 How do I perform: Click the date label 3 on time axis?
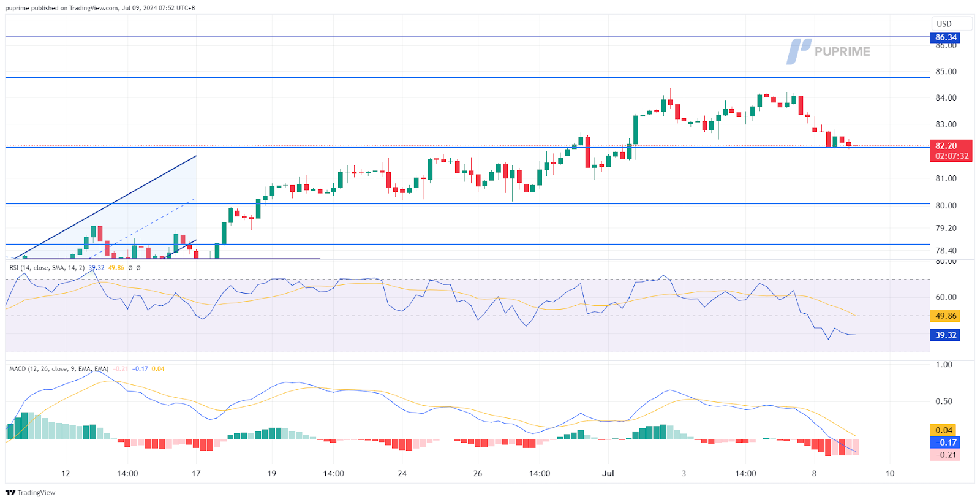684,474
